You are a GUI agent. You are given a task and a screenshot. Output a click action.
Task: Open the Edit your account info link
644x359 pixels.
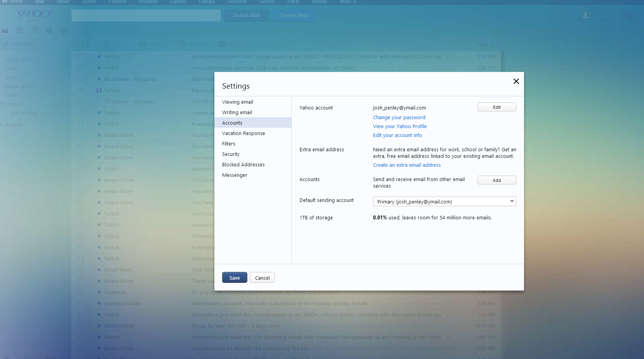[x=397, y=135]
